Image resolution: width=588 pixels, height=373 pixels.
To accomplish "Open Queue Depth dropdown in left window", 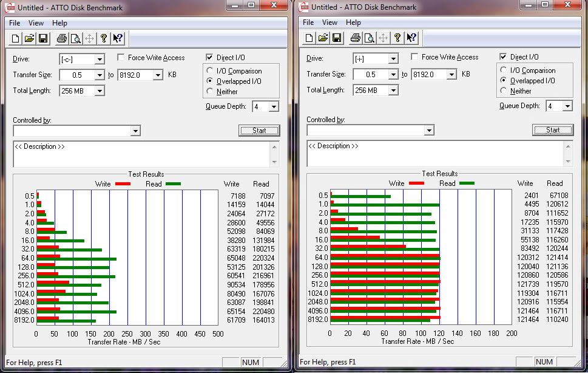I will pyautogui.click(x=274, y=107).
